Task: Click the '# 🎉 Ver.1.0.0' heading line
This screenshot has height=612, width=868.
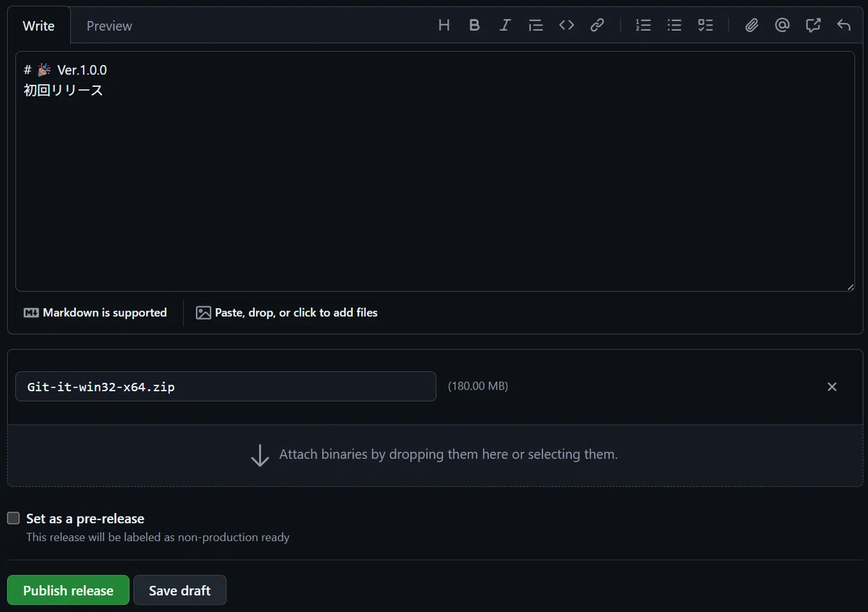Action: pos(65,69)
